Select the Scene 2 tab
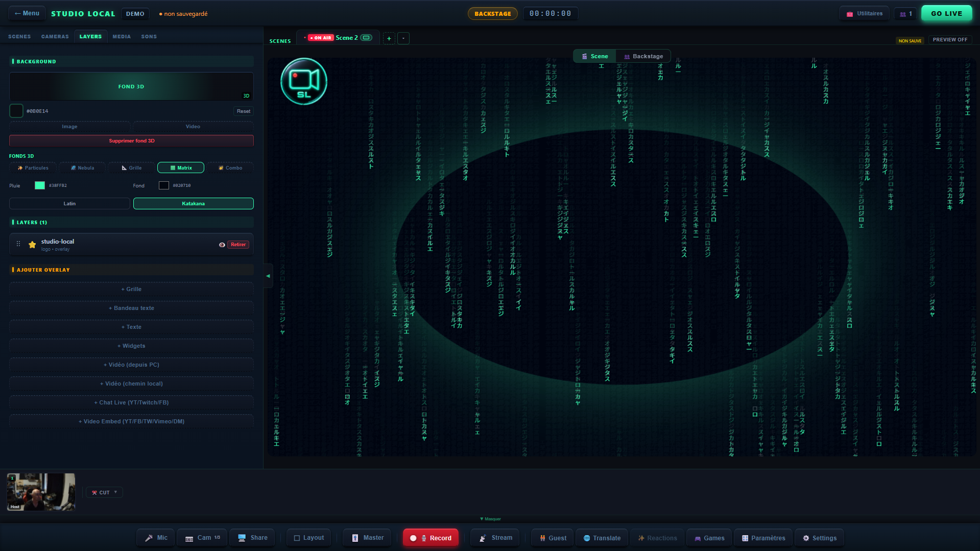This screenshot has height=551, width=980. (x=338, y=38)
